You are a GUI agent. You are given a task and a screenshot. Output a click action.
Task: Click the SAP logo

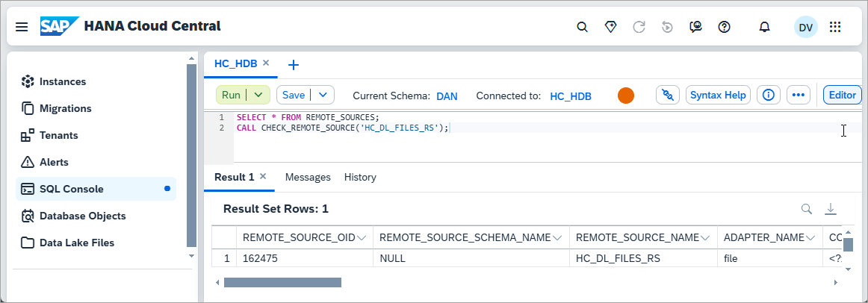[60, 26]
